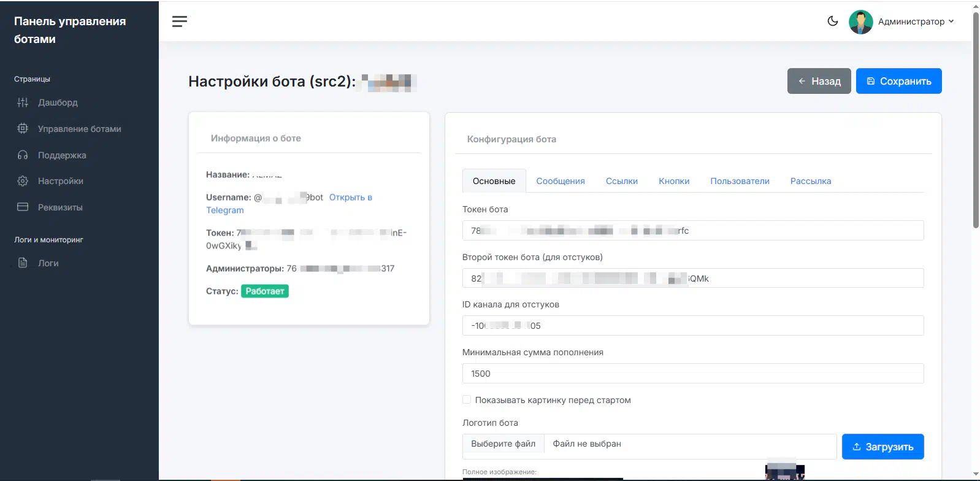
Task: Open the Ссылки tab
Action: tap(621, 181)
